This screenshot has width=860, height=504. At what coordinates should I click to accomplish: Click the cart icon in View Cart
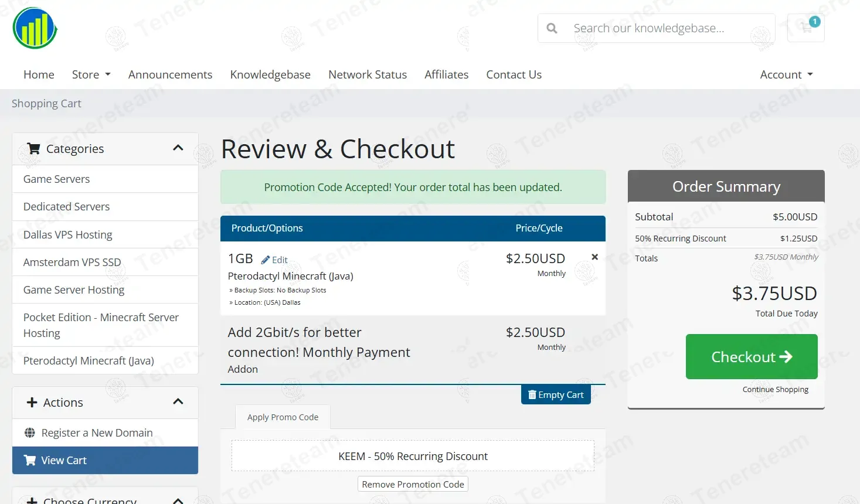click(30, 461)
